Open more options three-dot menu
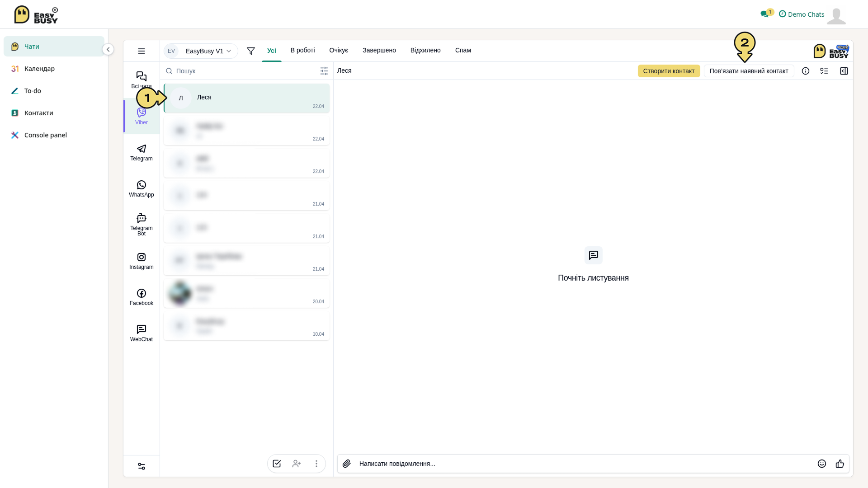This screenshot has height=488, width=868. point(316,464)
